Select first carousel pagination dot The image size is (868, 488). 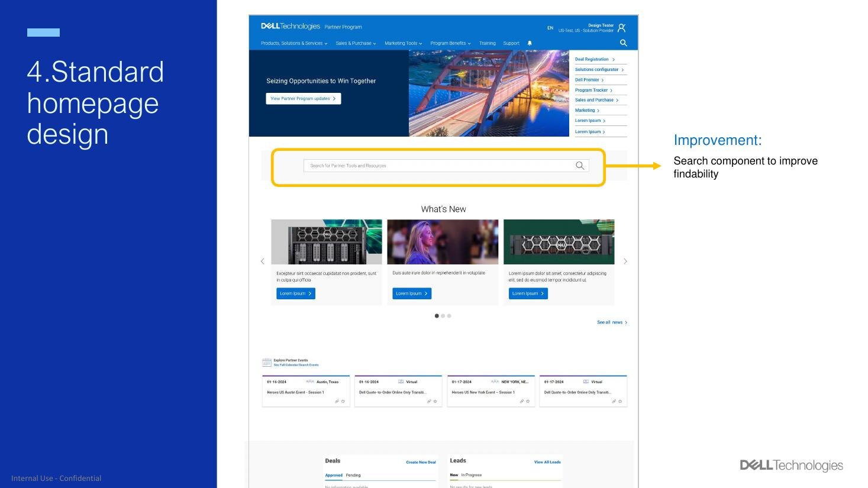[x=437, y=316]
